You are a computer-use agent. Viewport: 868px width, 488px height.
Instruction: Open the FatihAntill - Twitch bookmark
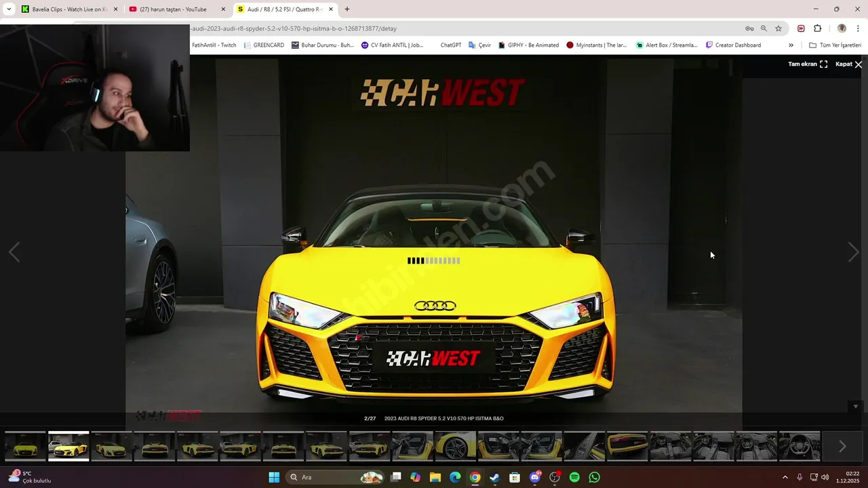click(x=214, y=45)
